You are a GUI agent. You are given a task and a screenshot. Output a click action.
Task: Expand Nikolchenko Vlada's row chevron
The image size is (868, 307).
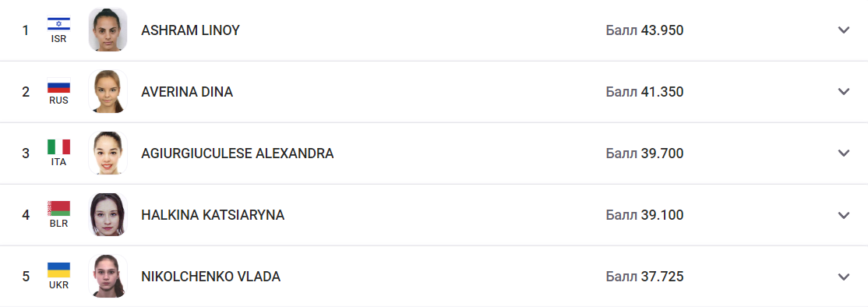tap(843, 277)
